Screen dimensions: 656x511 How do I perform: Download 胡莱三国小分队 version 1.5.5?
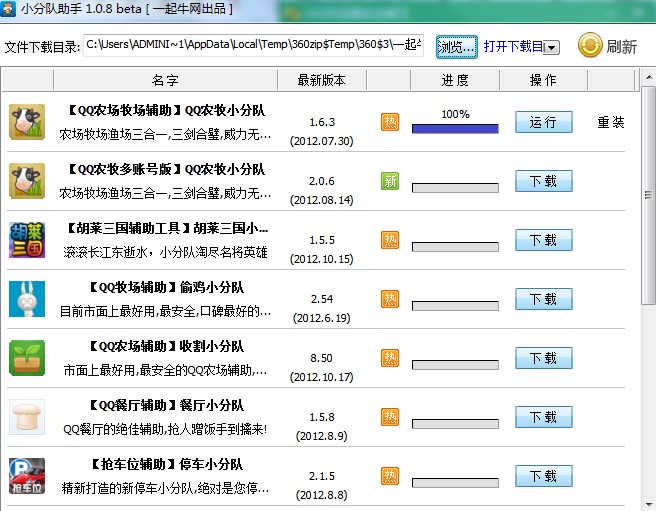click(543, 240)
